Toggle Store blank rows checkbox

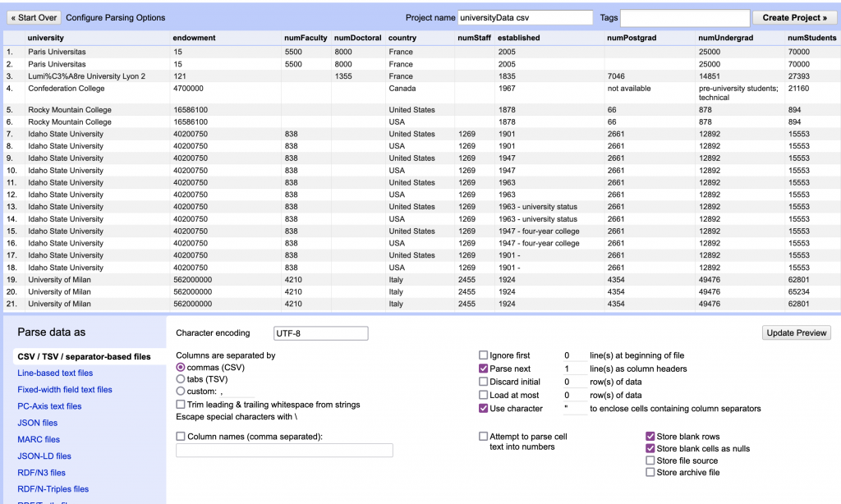point(650,437)
